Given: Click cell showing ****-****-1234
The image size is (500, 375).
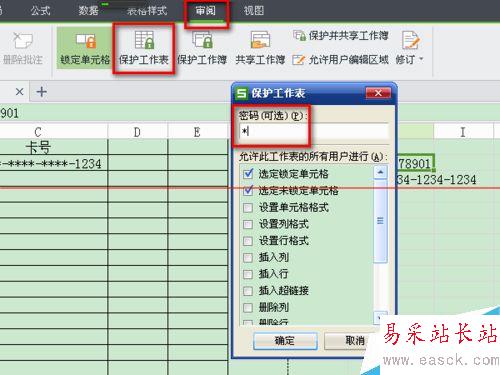Looking at the screenshot, I should pyautogui.click(x=53, y=163).
